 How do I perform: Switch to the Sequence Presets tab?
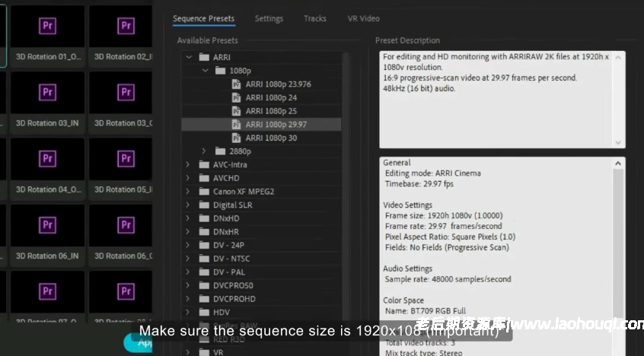tap(204, 18)
